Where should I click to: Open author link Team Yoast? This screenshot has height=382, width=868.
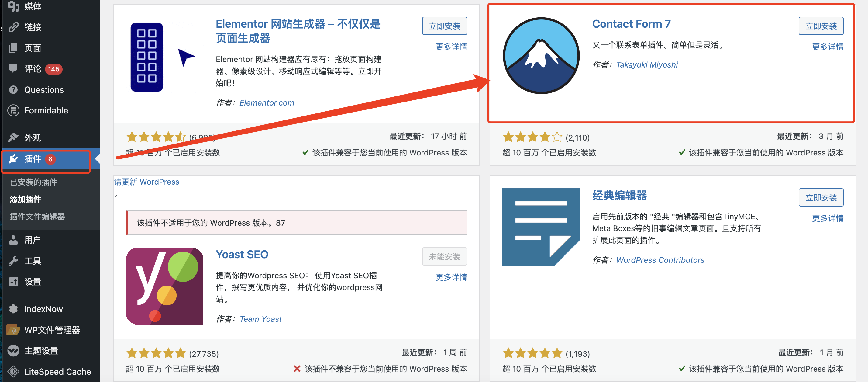(260, 319)
